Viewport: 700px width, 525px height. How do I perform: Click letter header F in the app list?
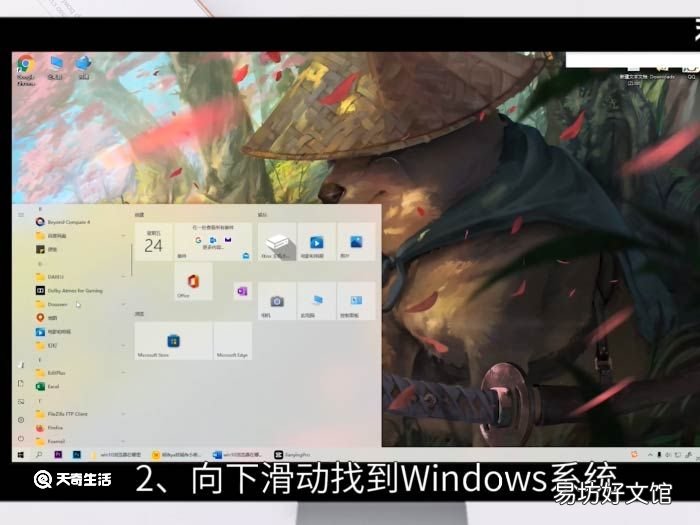coord(40,401)
